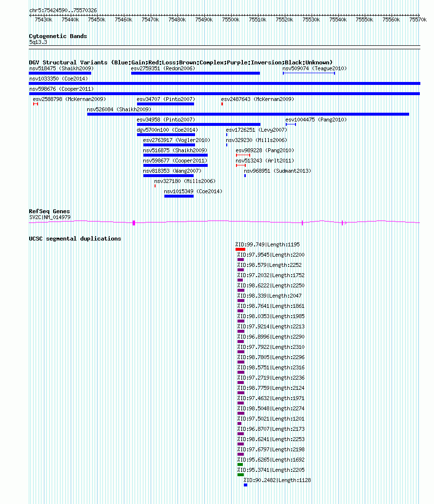Click the large SV2C exon block
The height and width of the screenshot is (504, 434).
(x=134, y=223)
